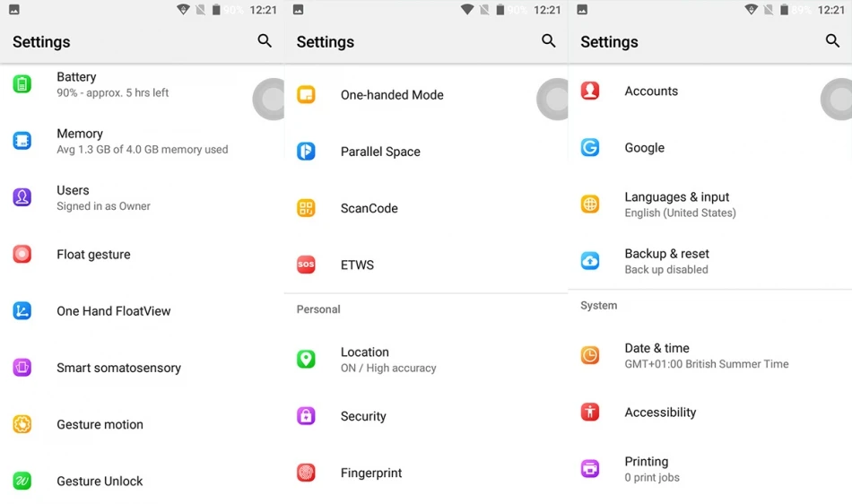Viewport: 852px width, 504px height.
Task: Open Date & time settings
Action: (x=710, y=355)
